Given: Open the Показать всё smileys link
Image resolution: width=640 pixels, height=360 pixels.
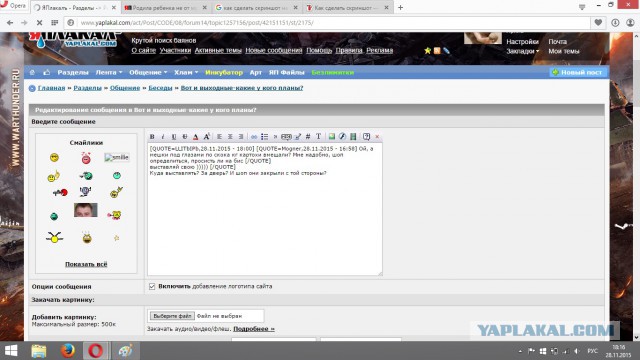Looking at the screenshot, I should pos(86,264).
